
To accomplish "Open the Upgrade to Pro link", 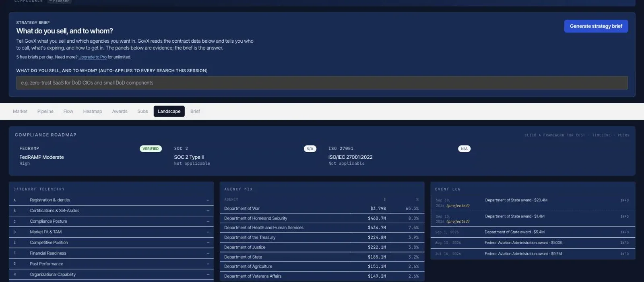I will tap(93, 57).
